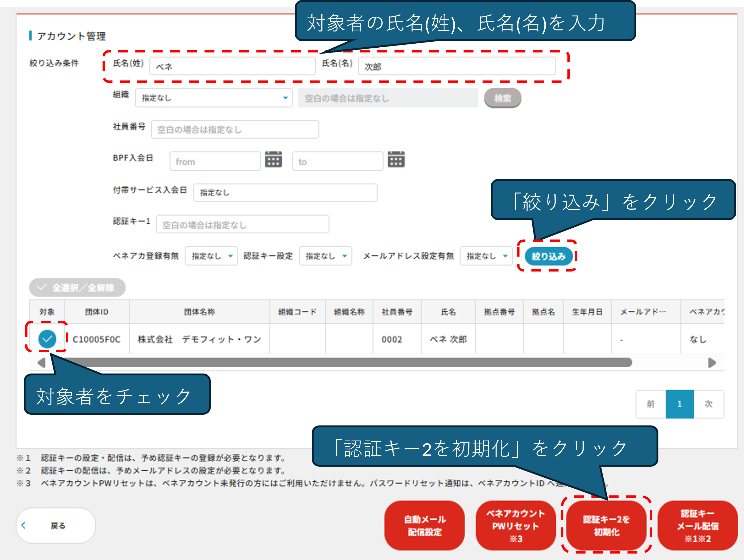Click 次 pagination item
The height and width of the screenshot is (560, 744).
(708, 404)
